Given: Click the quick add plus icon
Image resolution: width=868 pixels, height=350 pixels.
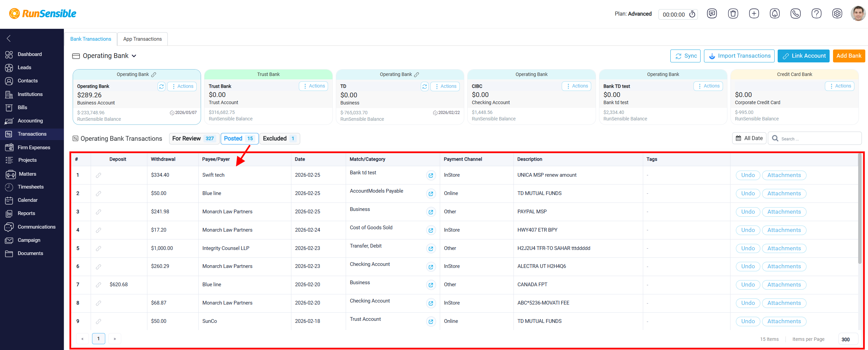Looking at the screenshot, I should pos(754,14).
